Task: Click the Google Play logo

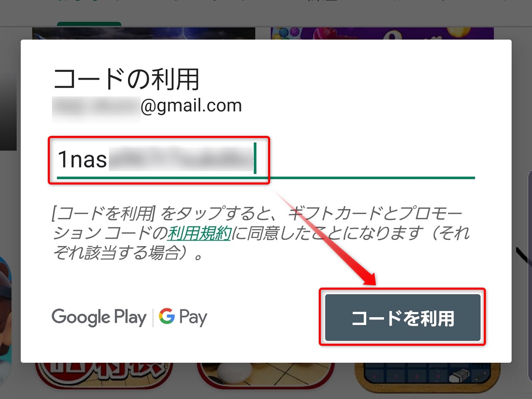Action: click(x=99, y=318)
